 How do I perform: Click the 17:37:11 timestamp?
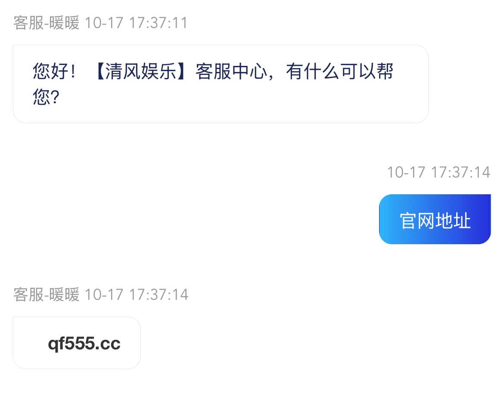pos(158,23)
